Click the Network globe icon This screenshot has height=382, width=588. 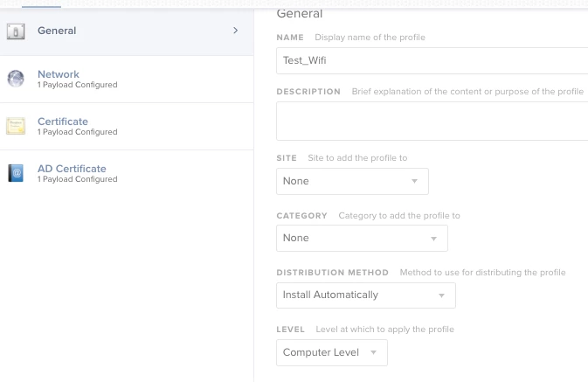pos(16,79)
